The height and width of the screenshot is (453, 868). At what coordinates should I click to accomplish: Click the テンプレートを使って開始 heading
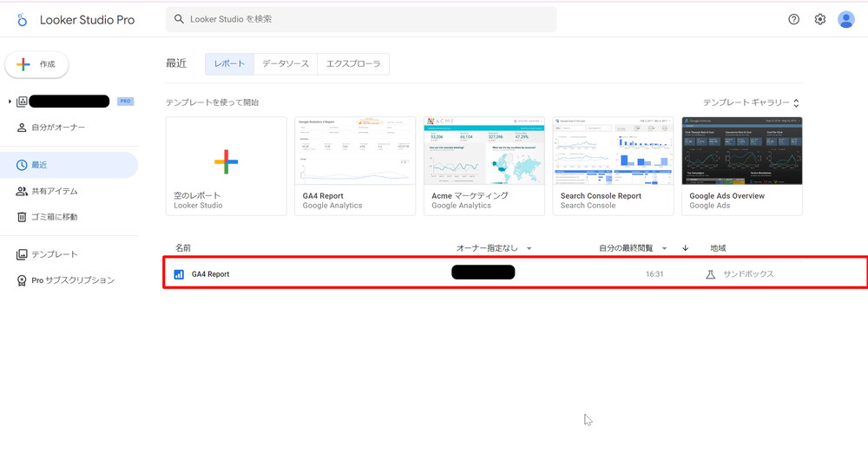click(212, 102)
